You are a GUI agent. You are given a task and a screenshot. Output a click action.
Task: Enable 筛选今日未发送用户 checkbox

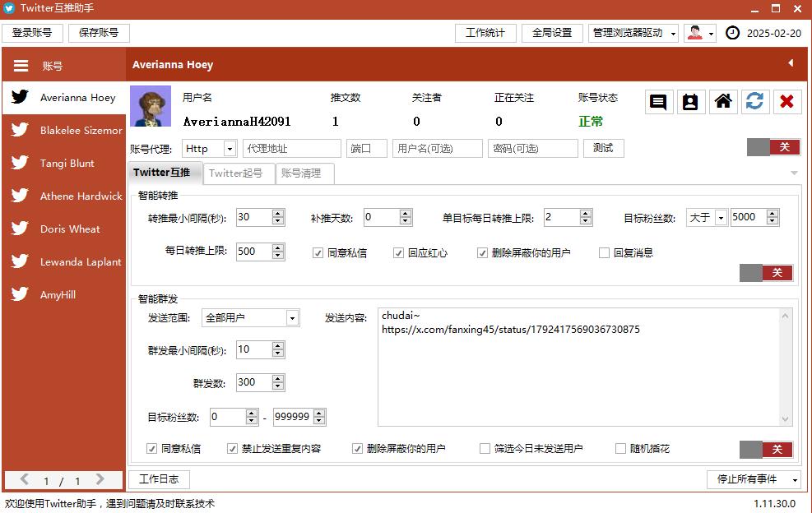click(x=485, y=449)
